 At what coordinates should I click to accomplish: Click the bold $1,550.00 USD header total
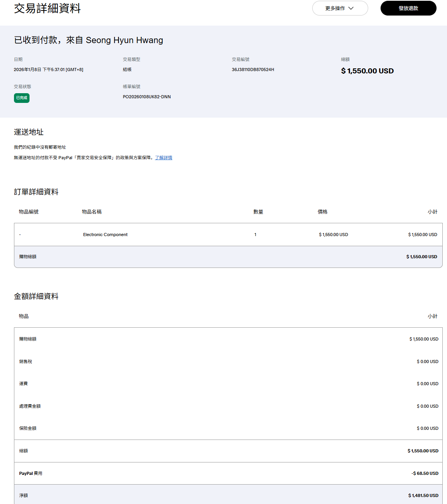click(x=367, y=71)
